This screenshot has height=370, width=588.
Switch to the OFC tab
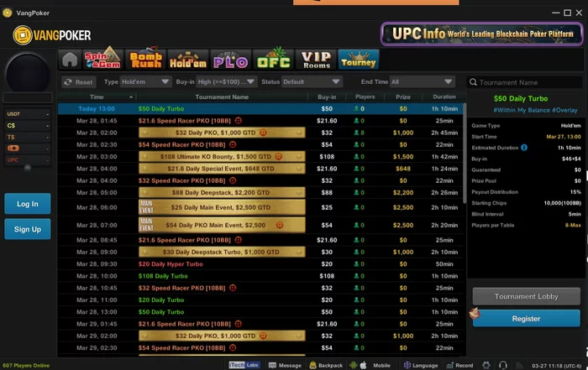(x=273, y=59)
